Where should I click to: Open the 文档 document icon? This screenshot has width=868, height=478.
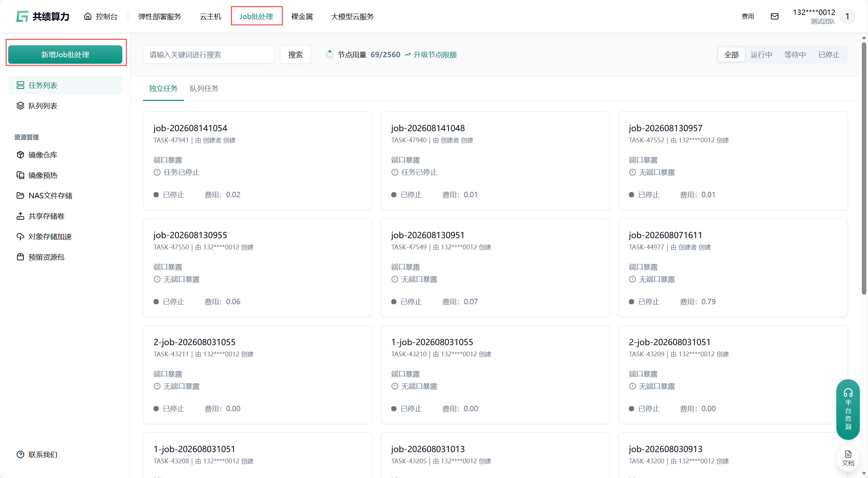(848, 454)
